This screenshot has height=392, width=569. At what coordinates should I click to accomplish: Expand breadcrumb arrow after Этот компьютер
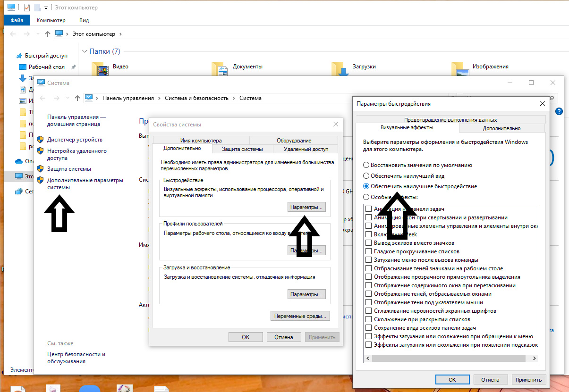click(x=120, y=34)
